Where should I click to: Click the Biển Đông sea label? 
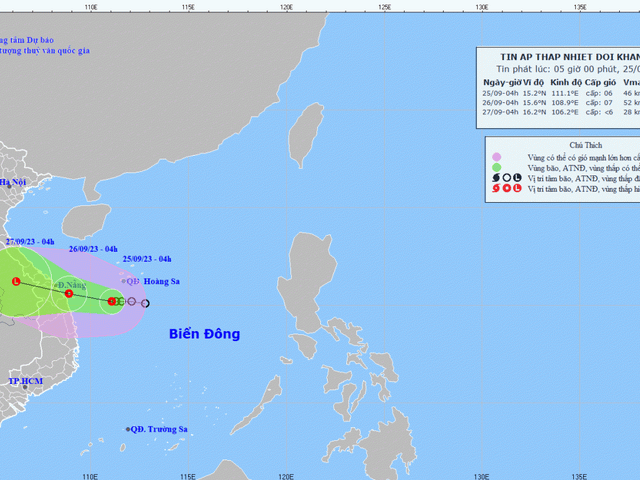(204, 334)
